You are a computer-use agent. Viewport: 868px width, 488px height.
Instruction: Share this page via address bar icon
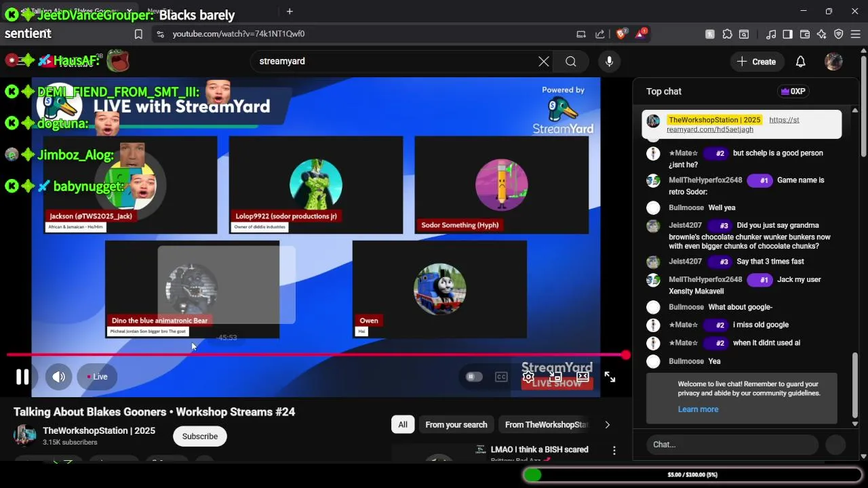tap(600, 35)
